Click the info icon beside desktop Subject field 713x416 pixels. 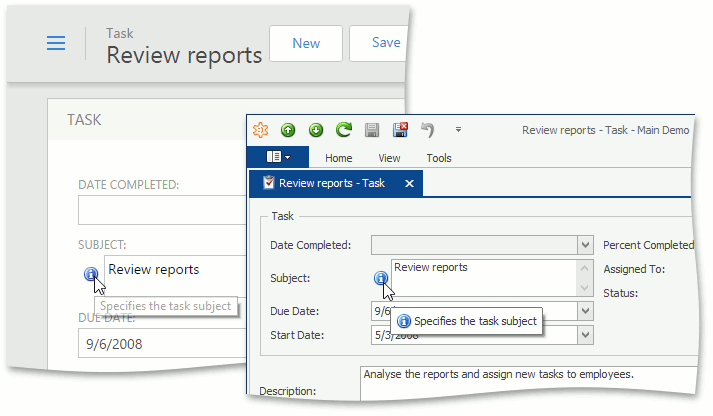(381, 277)
